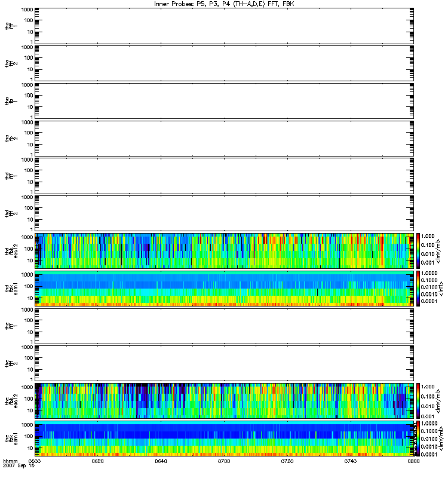Click the 100 tick label of thd fff 1
Screen dimensions: 448x478
[x=29, y=170]
